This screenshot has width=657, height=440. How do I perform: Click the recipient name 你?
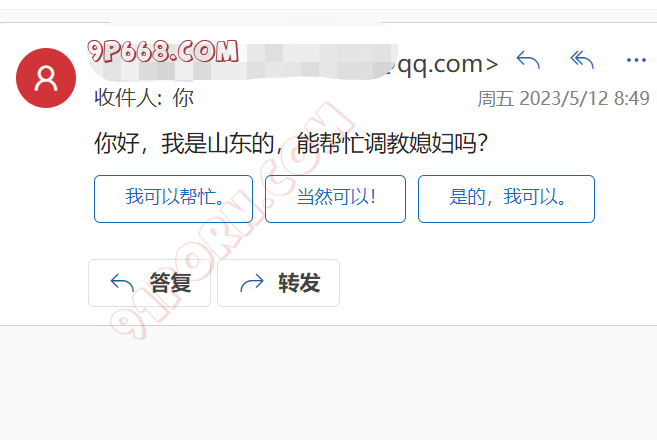[183, 98]
